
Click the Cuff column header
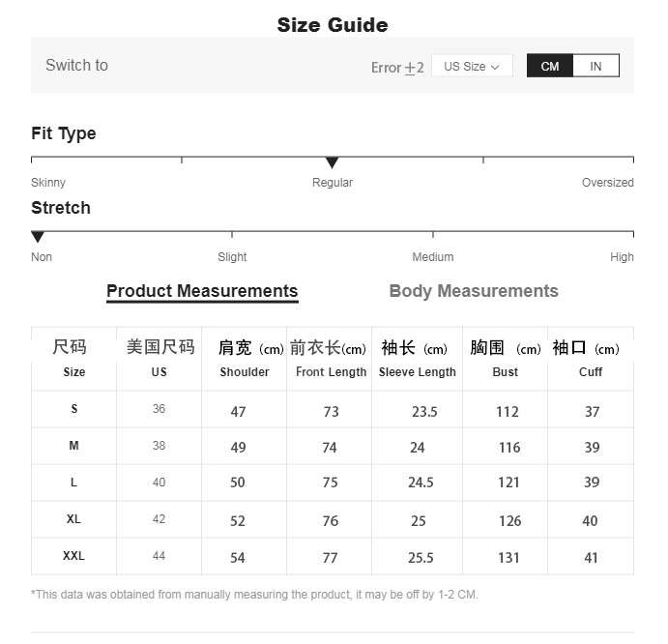[591, 372]
